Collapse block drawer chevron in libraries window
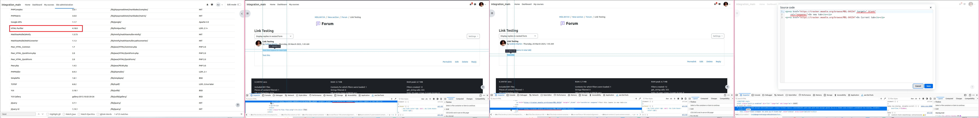This screenshot has width=980, height=118. click(x=242, y=14)
